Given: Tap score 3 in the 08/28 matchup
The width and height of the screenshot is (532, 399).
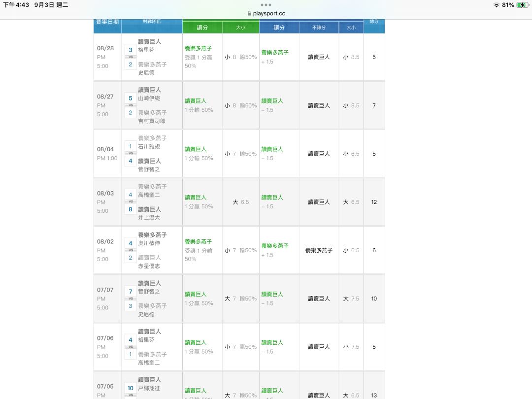Looking at the screenshot, I should [131, 50].
